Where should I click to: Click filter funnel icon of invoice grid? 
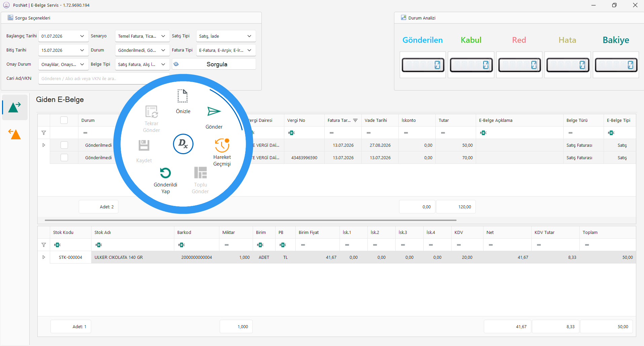pyautogui.click(x=44, y=133)
